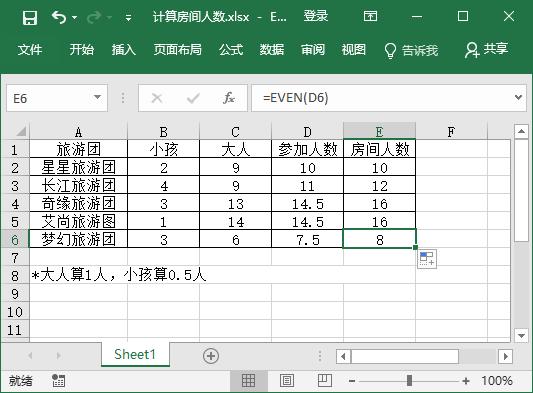The width and height of the screenshot is (533, 393).
Task: Select cell D6 containing 7.5
Action: (307, 239)
